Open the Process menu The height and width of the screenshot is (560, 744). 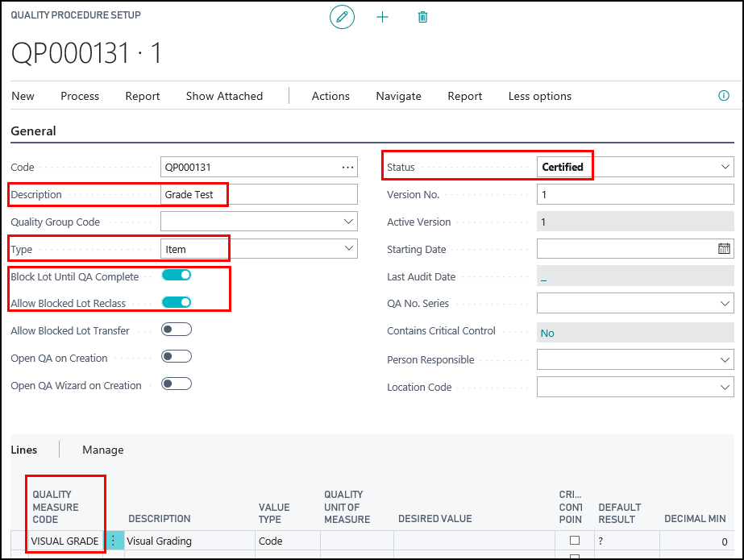(80, 96)
